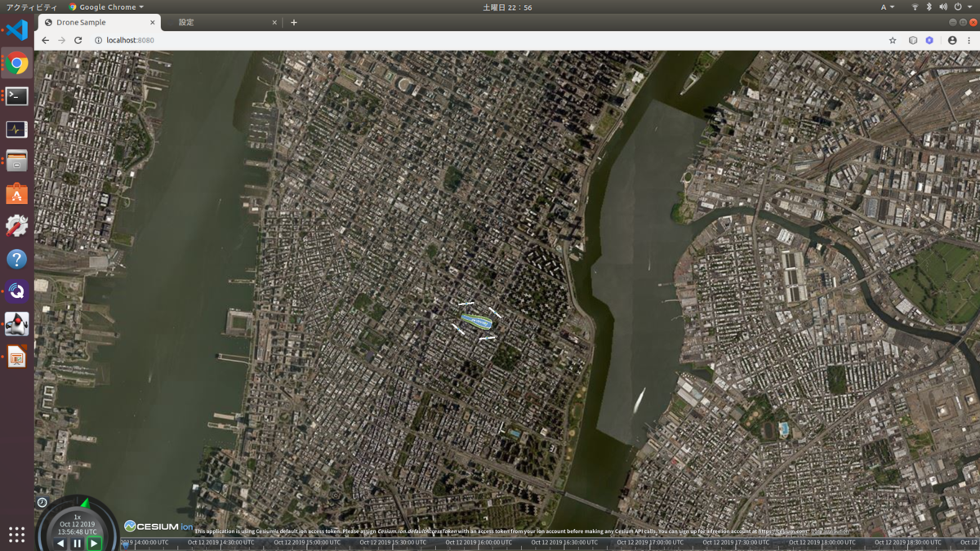980x551 pixels.
Task: Show all applications grid
Action: coord(16,535)
